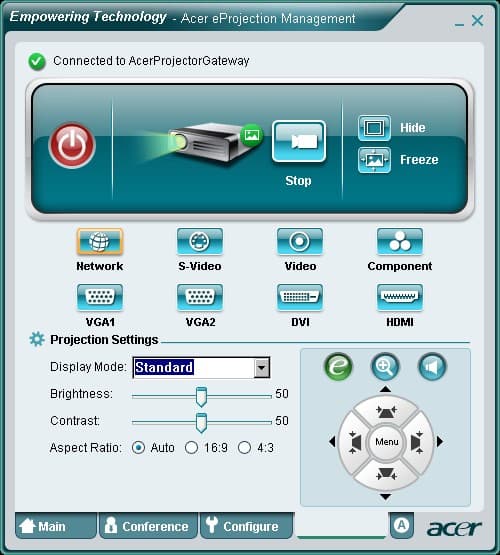
Task: Click the Contrast value 50
Action: click(x=282, y=420)
